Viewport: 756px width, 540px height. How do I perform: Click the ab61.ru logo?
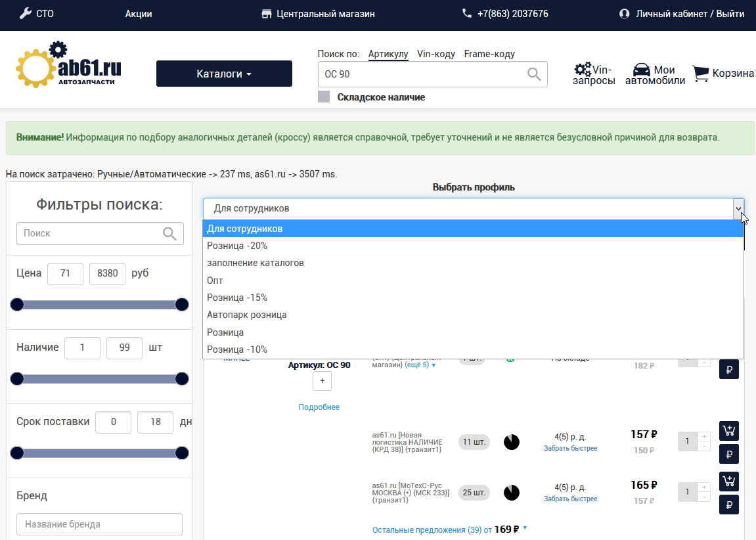pos(69,66)
